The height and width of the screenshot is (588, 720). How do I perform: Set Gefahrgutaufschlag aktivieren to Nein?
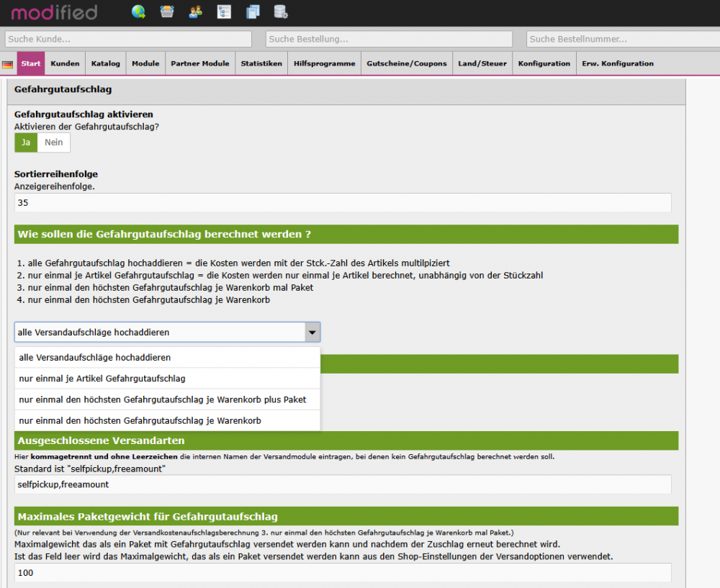[54, 143]
